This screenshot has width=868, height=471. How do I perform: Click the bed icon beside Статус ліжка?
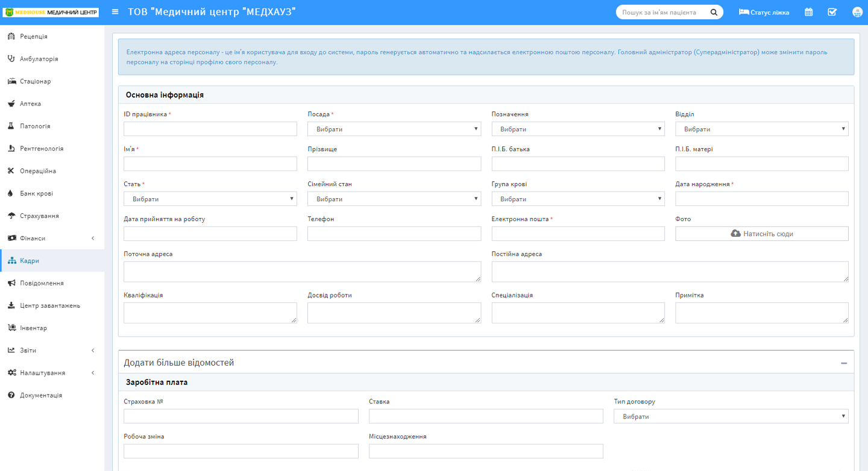coord(744,12)
